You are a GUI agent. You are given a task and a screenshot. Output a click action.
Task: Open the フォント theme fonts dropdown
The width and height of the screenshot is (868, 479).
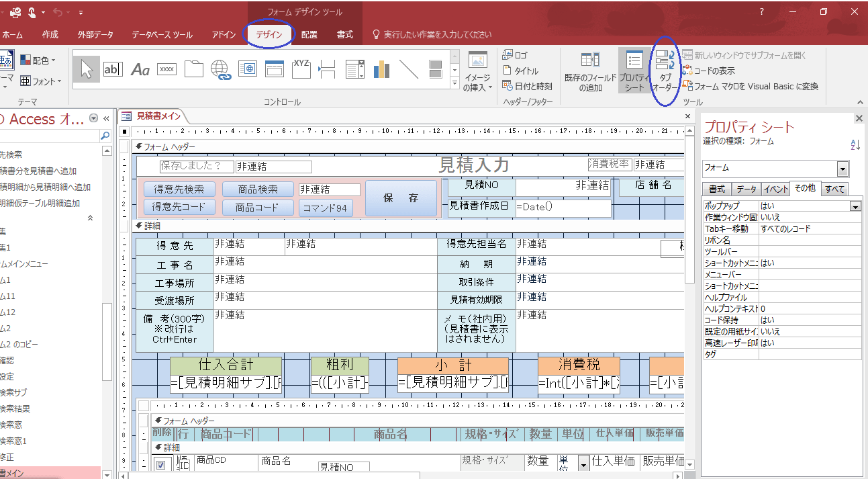[40, 81]
